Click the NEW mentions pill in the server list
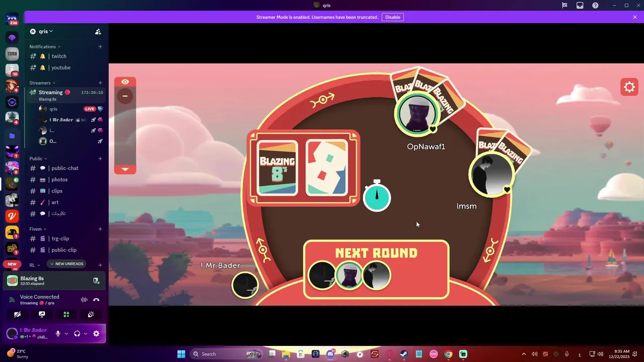 click(12, 264)
